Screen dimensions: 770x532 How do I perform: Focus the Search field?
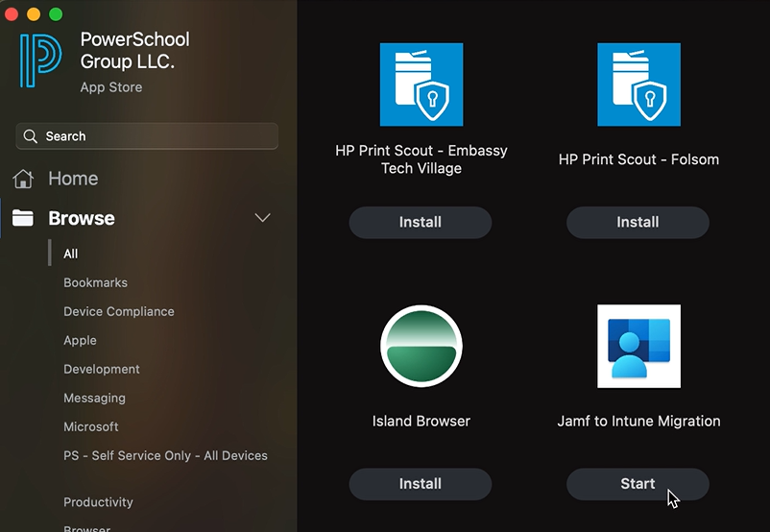(147, 136)
